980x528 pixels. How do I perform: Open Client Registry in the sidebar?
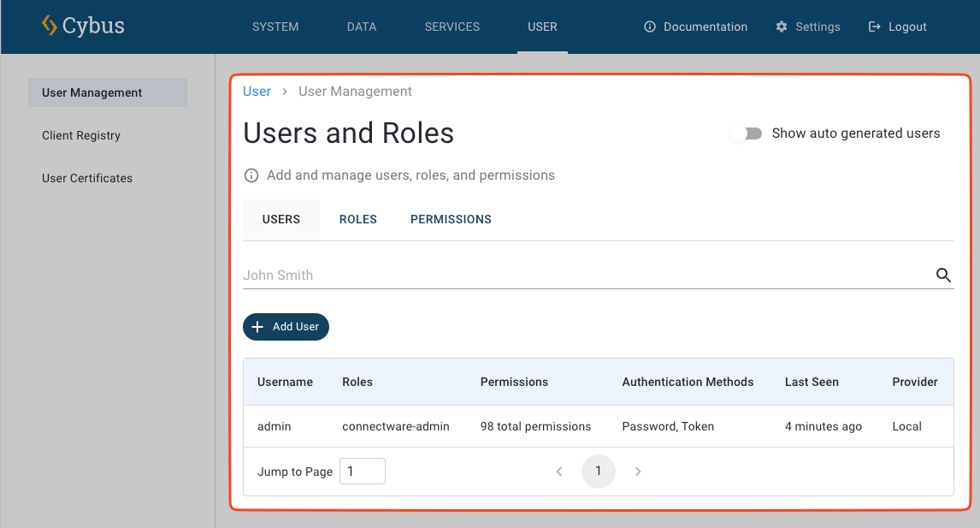click(x=81, y=135)
